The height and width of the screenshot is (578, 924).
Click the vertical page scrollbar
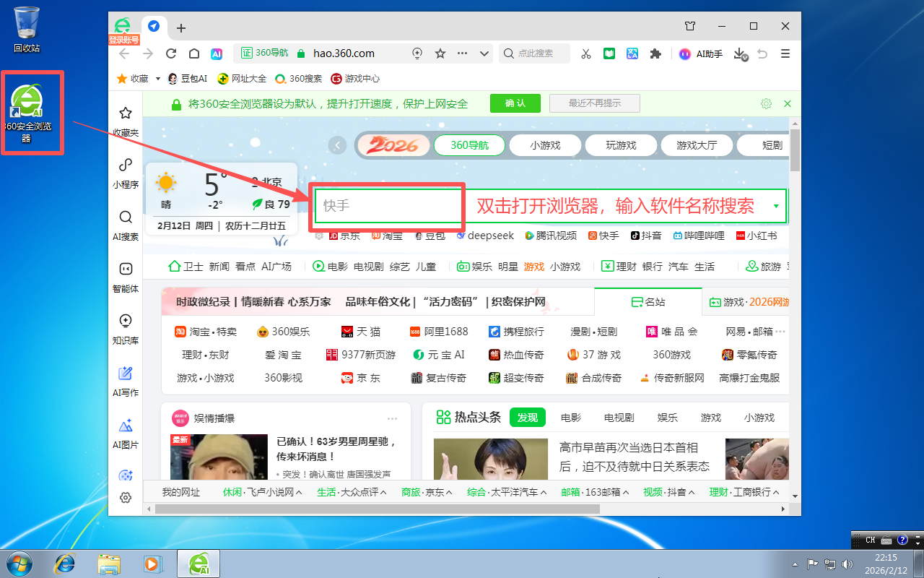tap(796, 150)
